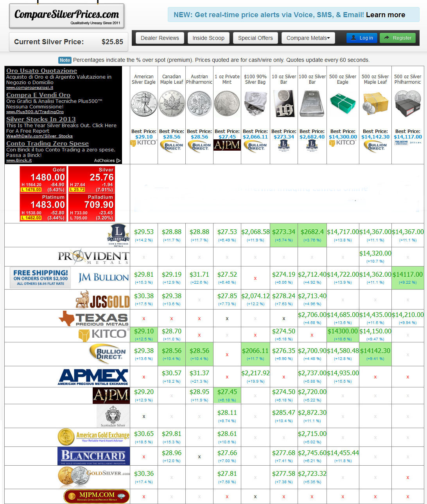
Task: Click the American Silver Eagle coin image
Action: click(x=144, y=103)
